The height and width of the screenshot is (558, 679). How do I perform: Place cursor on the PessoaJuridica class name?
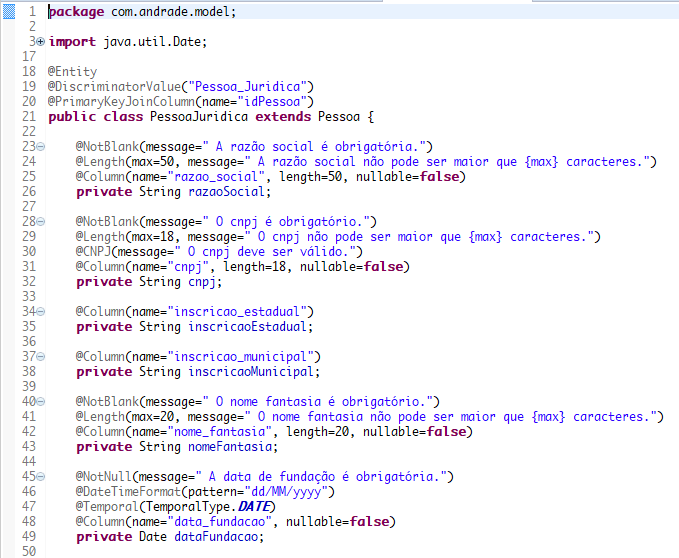[x=199, y=117]
